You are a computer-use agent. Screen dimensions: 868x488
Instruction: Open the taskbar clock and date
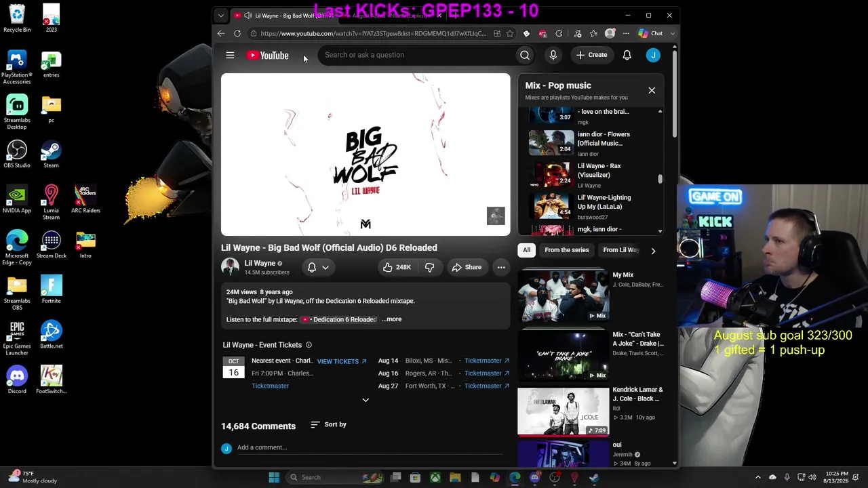(x=837, y=477)
